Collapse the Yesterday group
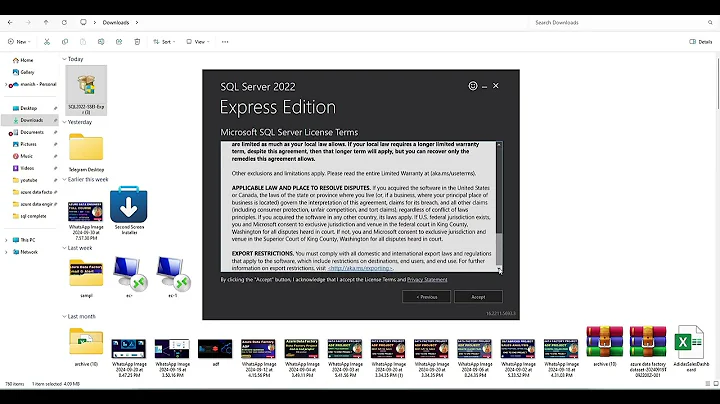720x404 pixels. (x=64, y=122)
